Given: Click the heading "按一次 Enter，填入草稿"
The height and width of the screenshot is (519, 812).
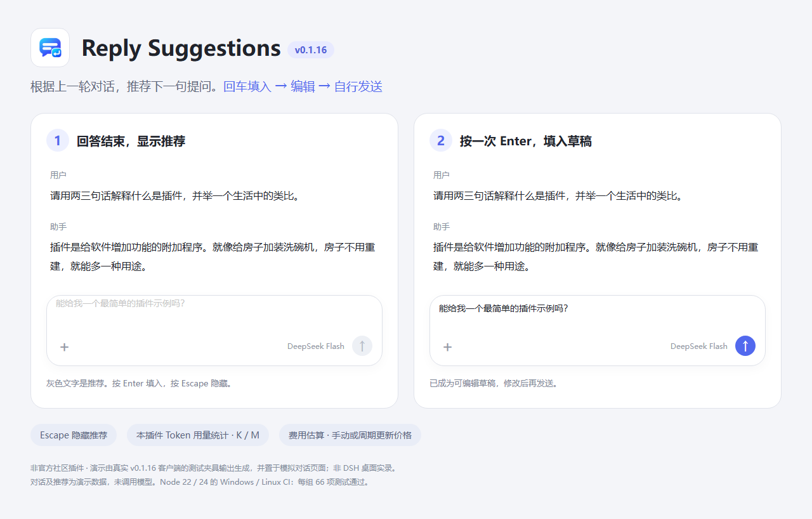Looking at the screenshot, I should pos(526,141).
